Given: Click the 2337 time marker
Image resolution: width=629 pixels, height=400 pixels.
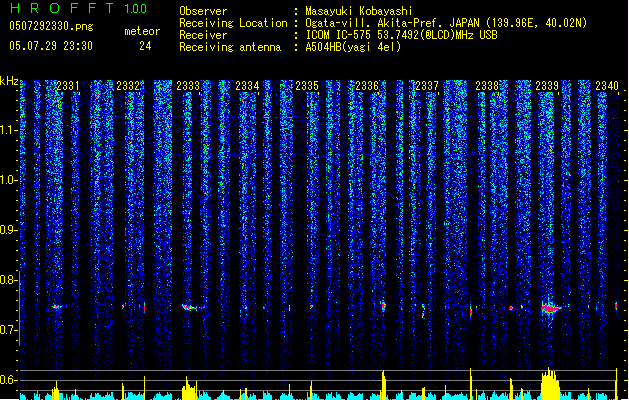Looking at the screenshot, I should coord(427,86).
